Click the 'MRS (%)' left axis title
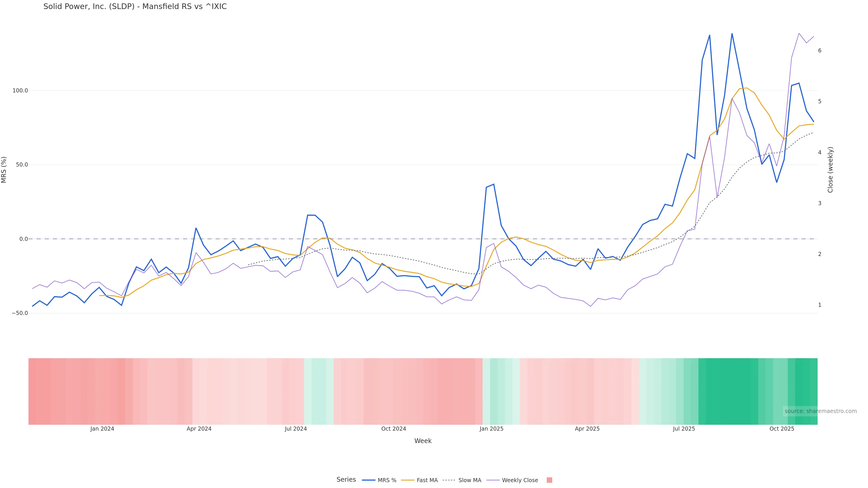868x488 pixels. (x=4, y=170)
